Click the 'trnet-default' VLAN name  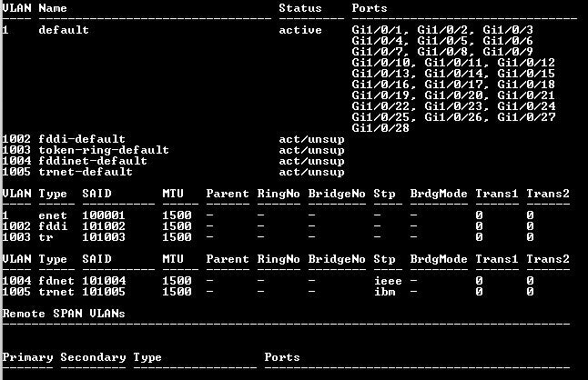(x=86, y=172)
